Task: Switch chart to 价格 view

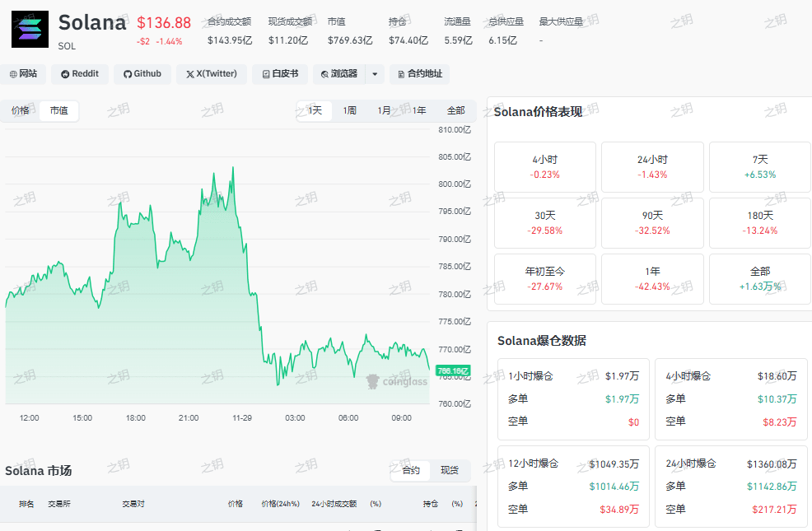Action: [21, 111]
